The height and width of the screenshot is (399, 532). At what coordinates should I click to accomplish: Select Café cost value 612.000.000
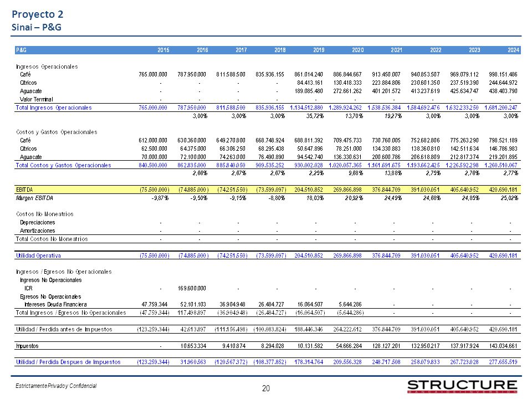coord(153,140)
